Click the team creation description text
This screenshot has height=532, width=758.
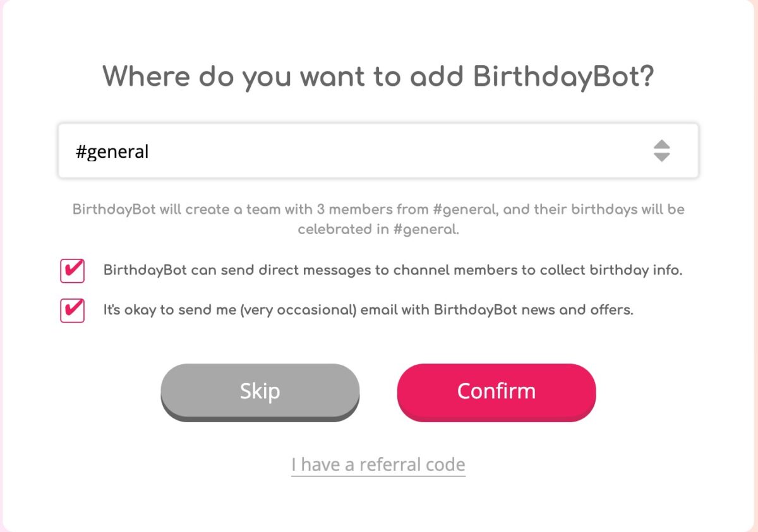click(378, 219)
